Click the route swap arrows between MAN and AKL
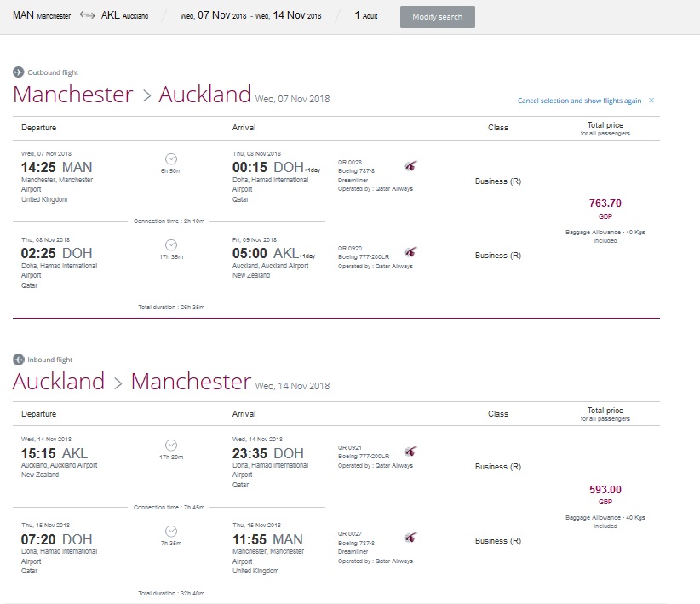700x604 pixels. coord(87,16)
